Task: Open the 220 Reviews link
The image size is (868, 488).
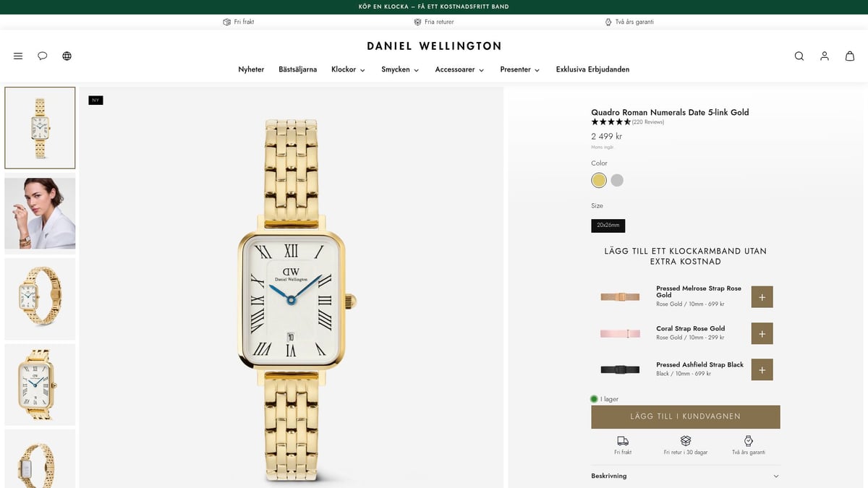Action: click(x=648, y=122)
